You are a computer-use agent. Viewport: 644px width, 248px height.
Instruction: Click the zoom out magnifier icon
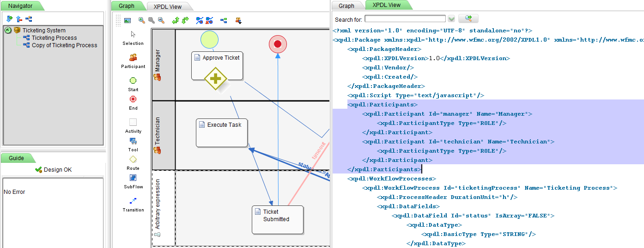tap(161, 20)
